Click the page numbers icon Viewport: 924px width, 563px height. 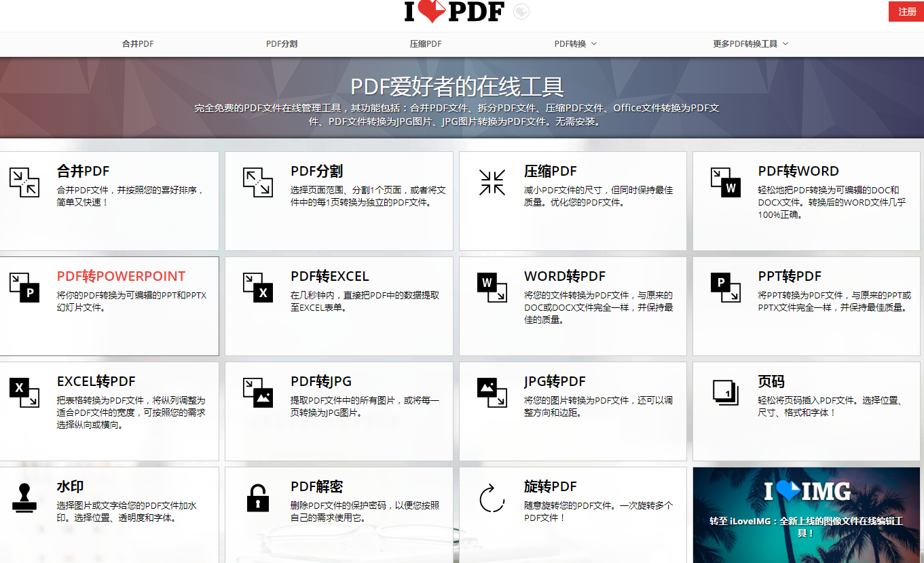[x=725, y=393]
